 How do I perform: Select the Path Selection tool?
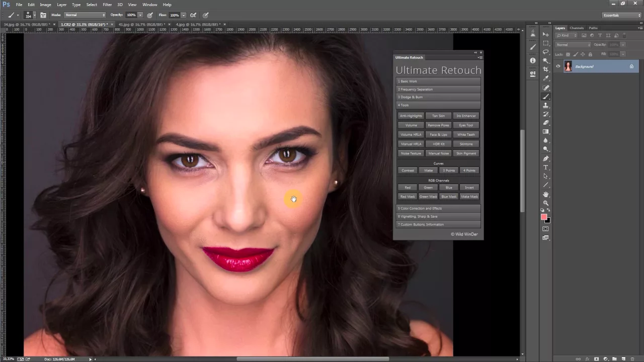(546, 176)
